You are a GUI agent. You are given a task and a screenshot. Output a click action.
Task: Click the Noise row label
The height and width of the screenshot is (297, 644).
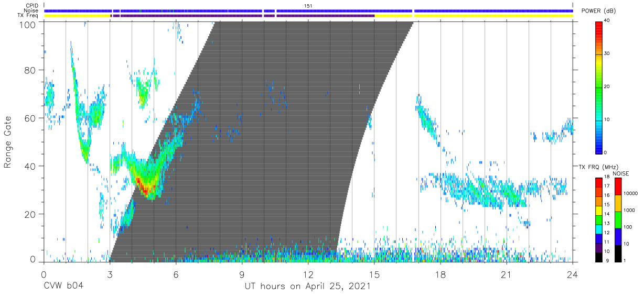[32, 10]
